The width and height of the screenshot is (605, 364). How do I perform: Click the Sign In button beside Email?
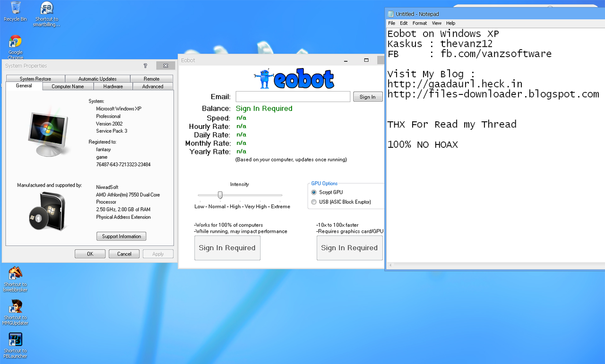click(368, 97)
